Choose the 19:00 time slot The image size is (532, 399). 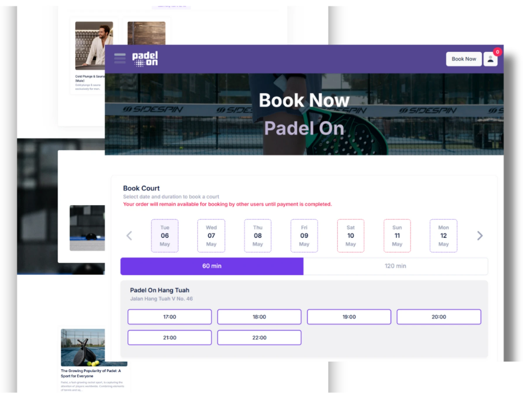coord(349,317)
